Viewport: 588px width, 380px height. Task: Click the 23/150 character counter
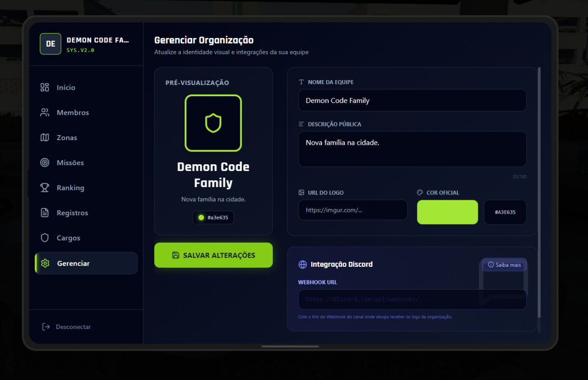pos(520,176)
